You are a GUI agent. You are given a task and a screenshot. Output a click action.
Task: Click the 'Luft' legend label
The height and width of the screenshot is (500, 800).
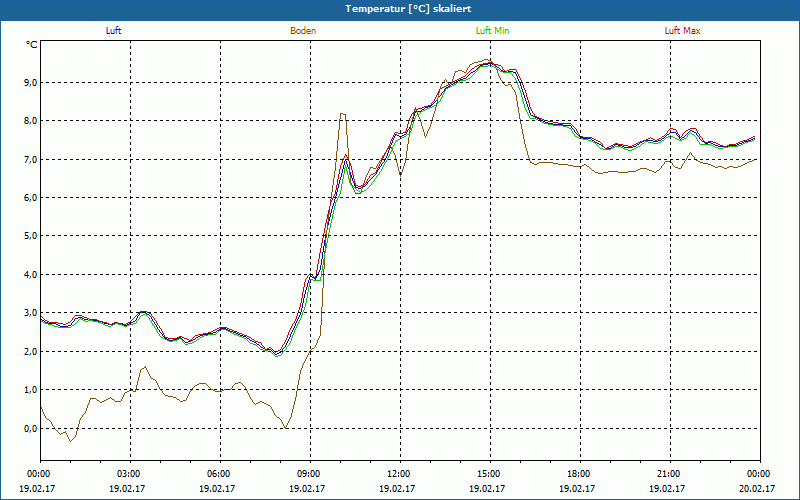(113, 31)
